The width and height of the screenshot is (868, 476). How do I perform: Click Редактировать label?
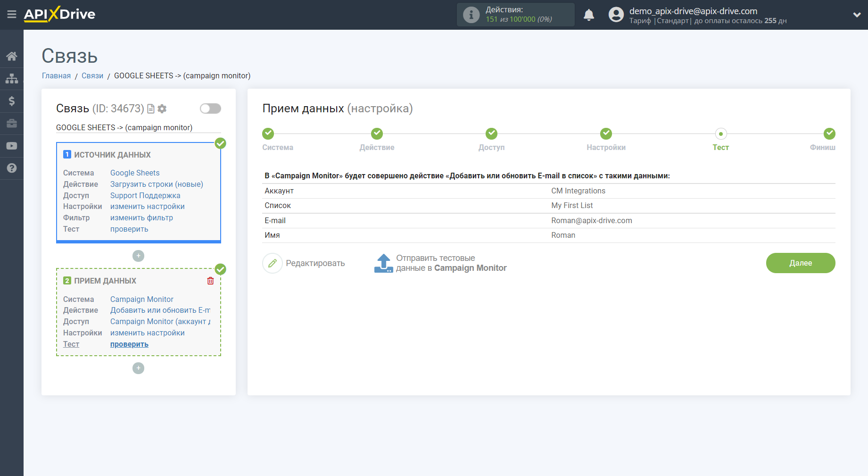pos(315,263)
